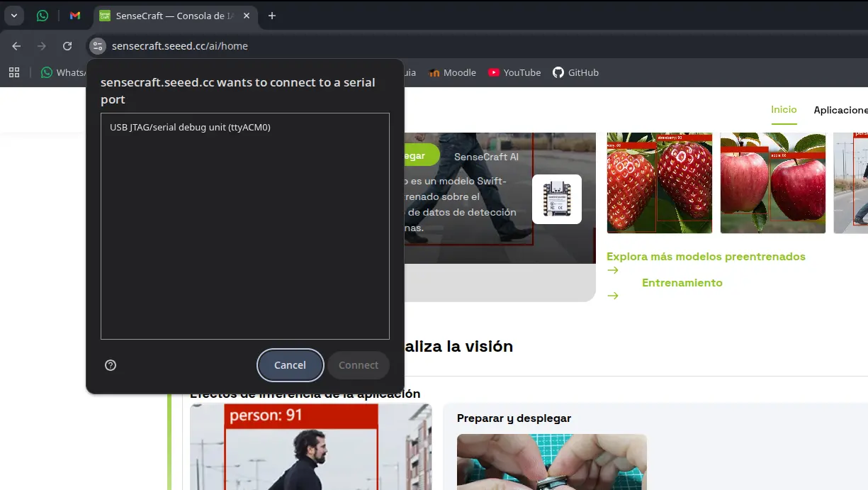Click the Preparar y desplegar heading

(514, 418)
